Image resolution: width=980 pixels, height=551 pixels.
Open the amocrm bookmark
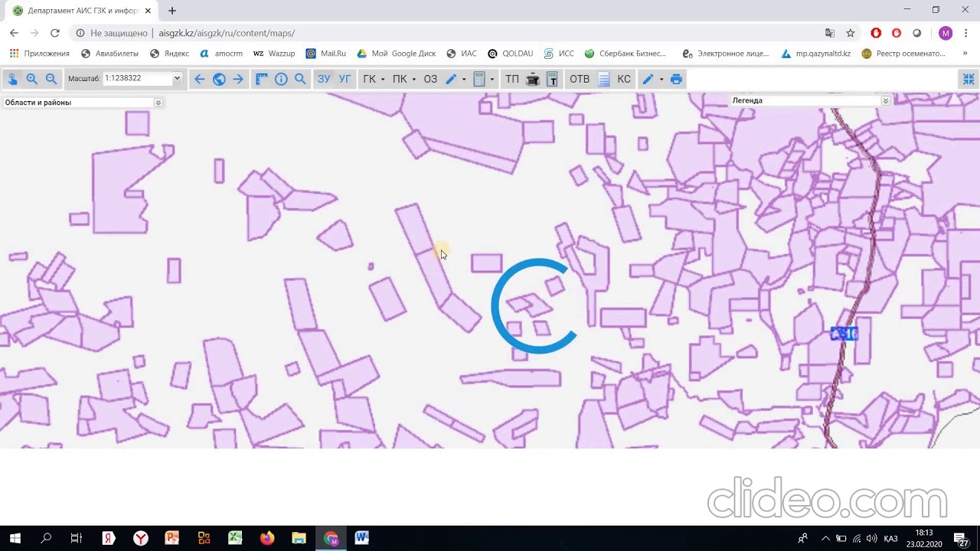coord(220,54)
